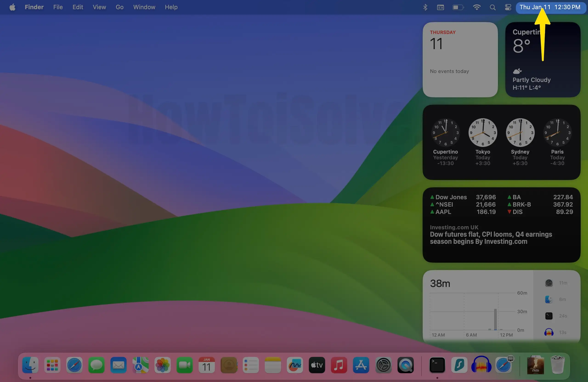Viewport: 588px width, 382px height.
Task: Launch Safari from the Dock
Action: point(74,365)
